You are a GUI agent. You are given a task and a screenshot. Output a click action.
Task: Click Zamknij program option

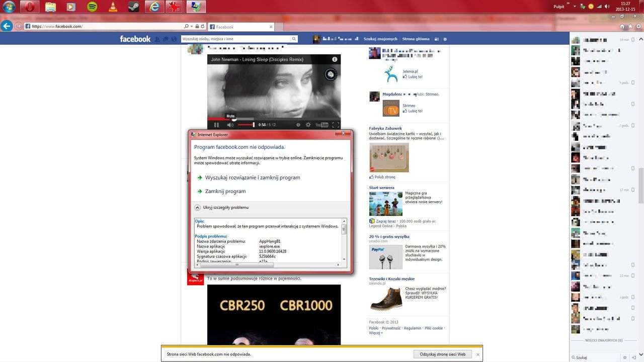click(x=225, y=191)
